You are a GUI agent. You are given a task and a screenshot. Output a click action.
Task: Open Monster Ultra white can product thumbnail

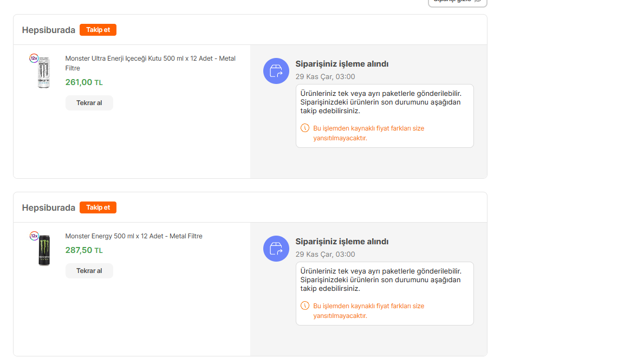click(x=44, y=72)
